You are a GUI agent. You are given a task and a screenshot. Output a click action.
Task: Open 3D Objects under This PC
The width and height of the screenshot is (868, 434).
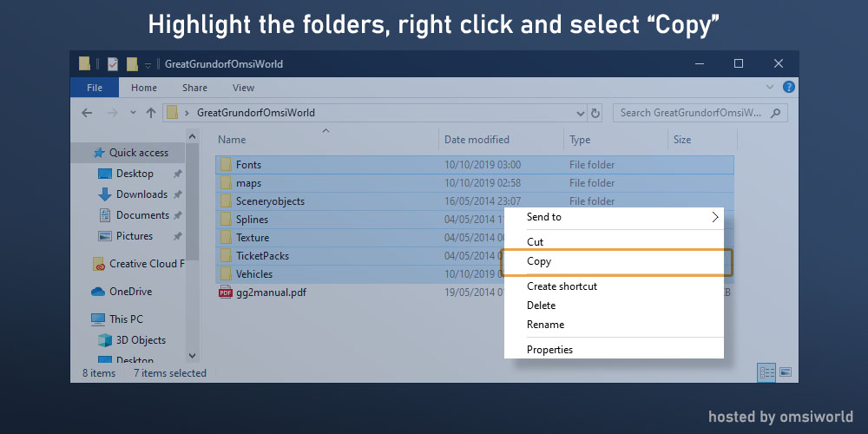141,340
